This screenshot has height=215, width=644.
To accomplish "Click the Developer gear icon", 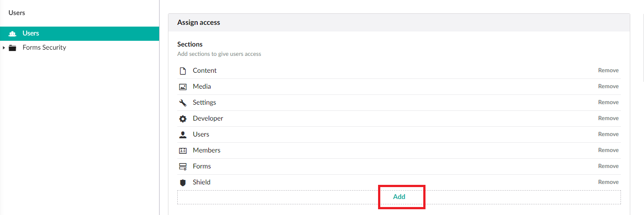I will click(183, 119).
